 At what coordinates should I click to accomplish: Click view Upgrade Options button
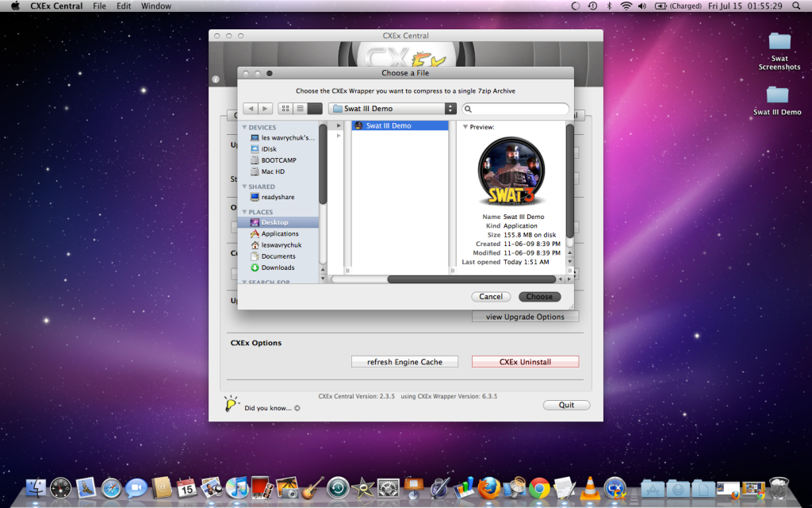525,317
